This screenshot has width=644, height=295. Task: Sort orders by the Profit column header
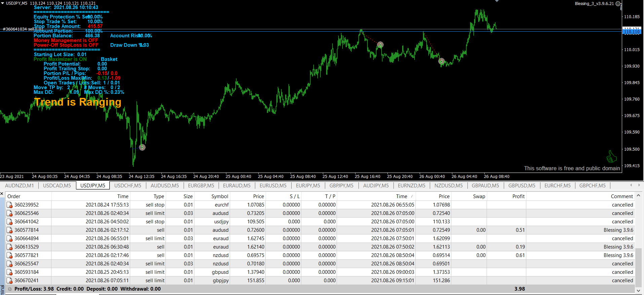click(518, 196)
